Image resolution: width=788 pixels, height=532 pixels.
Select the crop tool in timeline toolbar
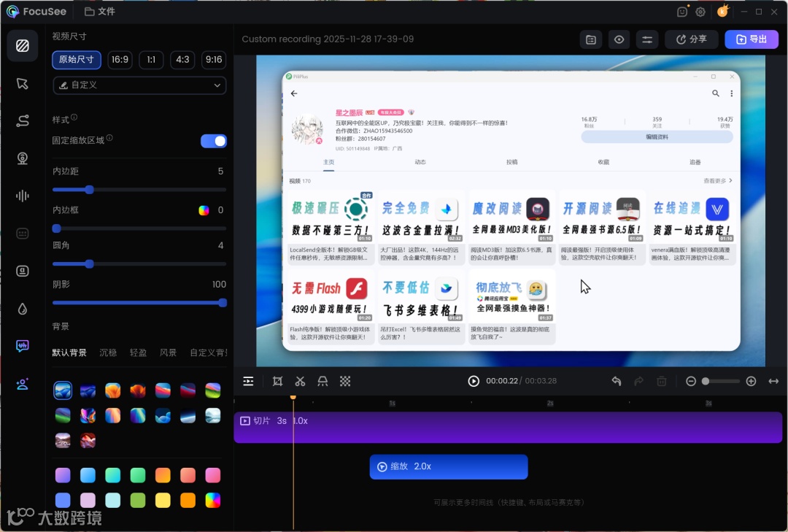[x=277, y=381]
